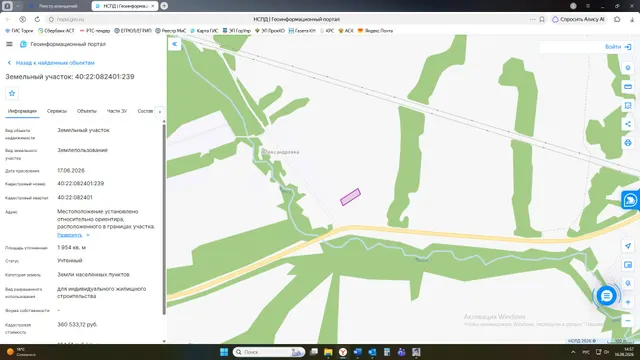Close the НСПД browser tab
The image size is (640, 360).
click(153, 6)
